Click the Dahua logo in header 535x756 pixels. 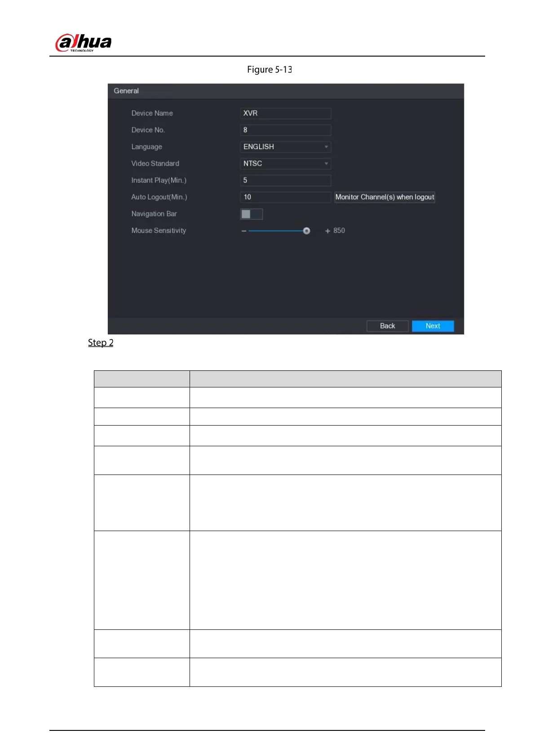point(84,43)
